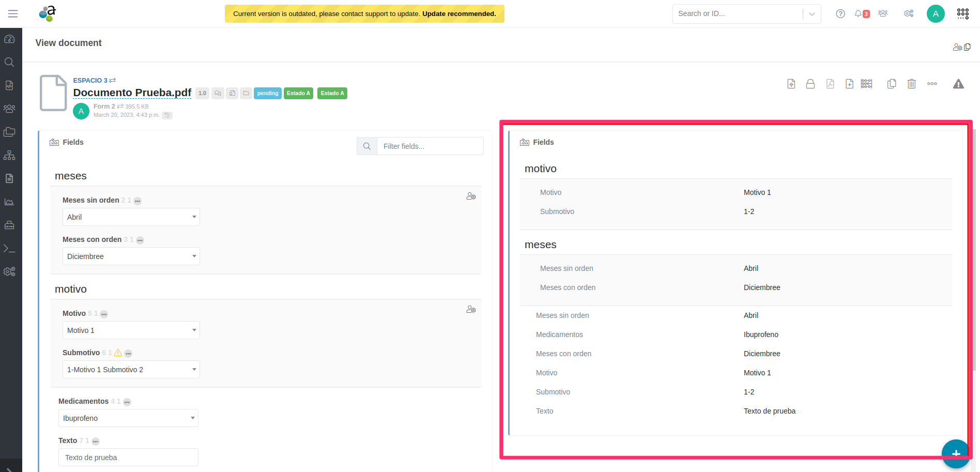Click the Filter fields input box

430,146
